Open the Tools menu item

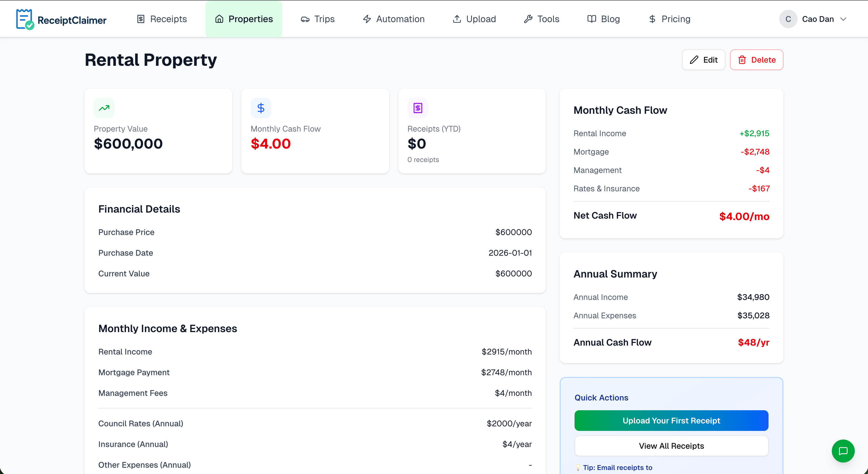click(x=541, y=19)
